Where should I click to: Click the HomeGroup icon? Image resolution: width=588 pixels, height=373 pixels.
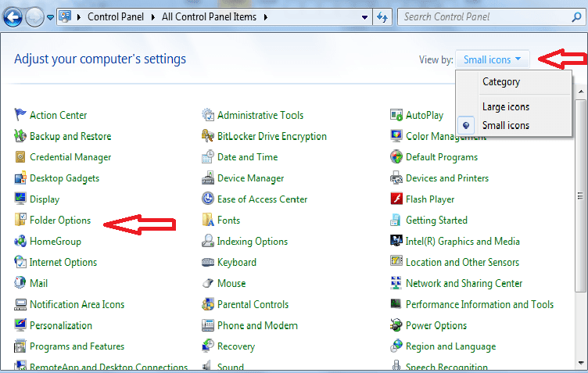point(20,241)
